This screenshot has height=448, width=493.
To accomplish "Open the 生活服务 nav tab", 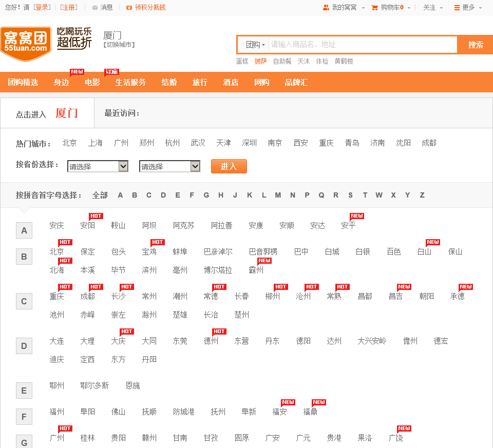I will tap(130, 82).
